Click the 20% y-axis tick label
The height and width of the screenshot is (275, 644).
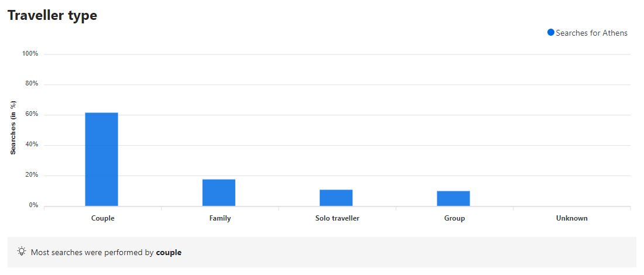(x=32, y=176)
